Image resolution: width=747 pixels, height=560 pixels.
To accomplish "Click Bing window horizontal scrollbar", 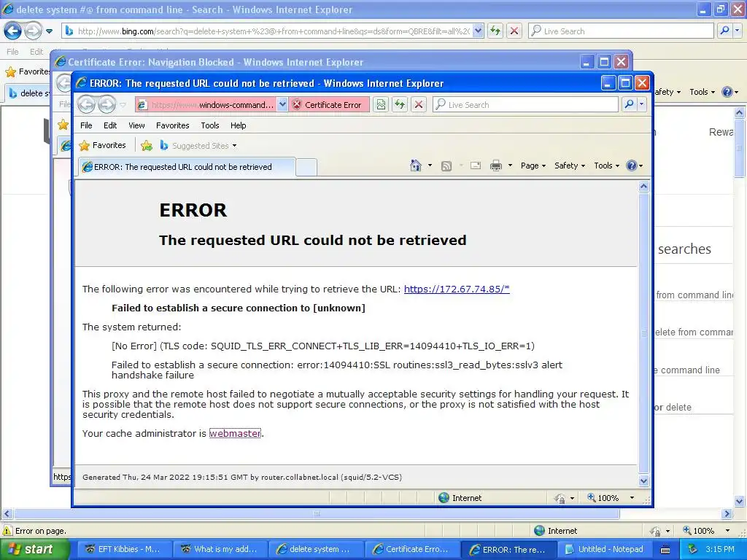I will 317,514.
